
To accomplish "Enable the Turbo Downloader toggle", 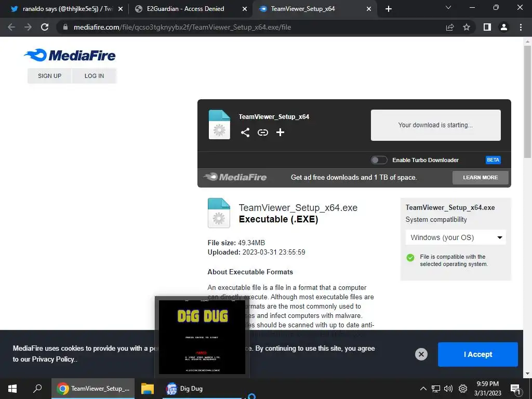I will pos(379,160).
